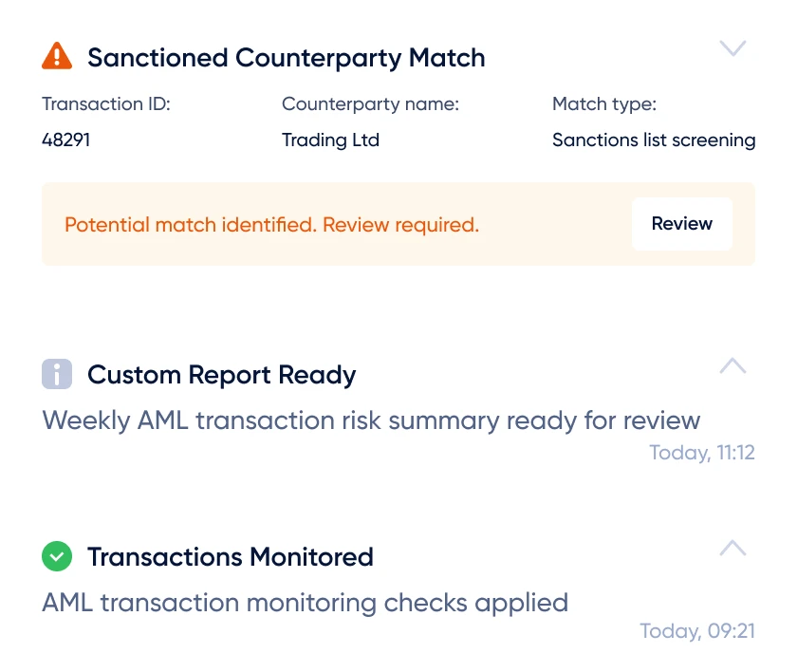
Task: Click the alert icon on Sanctioned Counterparty Match
Action: 56,56
